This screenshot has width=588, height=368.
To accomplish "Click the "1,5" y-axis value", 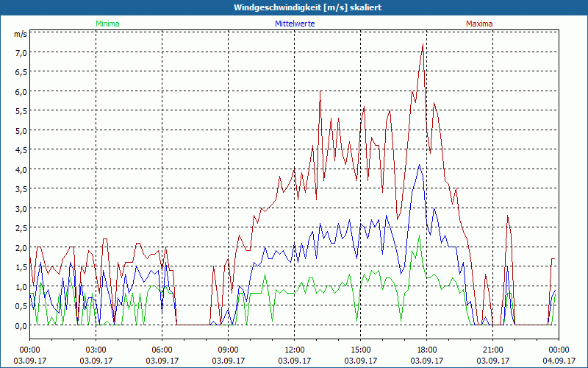I will [21, 267].
